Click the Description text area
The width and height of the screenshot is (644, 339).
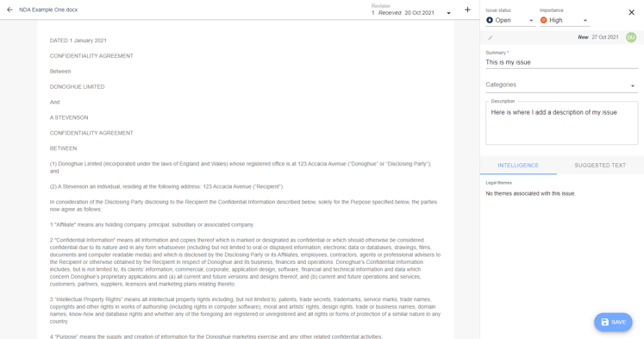click(x=561, y=123)
